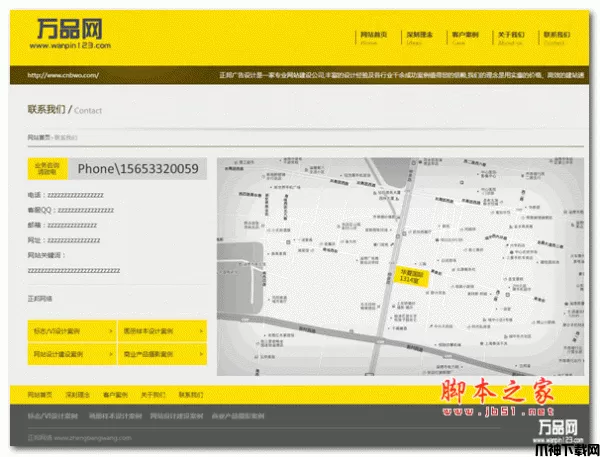Viewport: 600px width, 457px height.
Task: Click 联系我们 in the yellow footer bar
Action: point(191,395)
